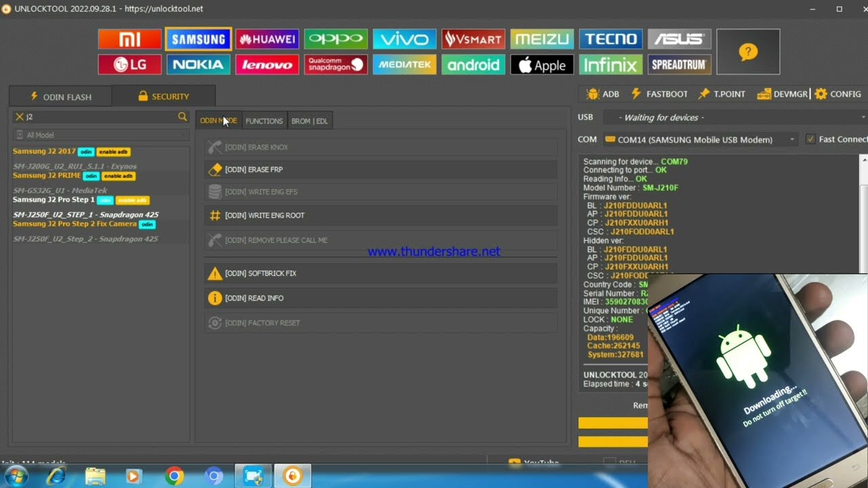Select the LG brand icon
This screenshot has width=868, height=488.
point(130,64)
